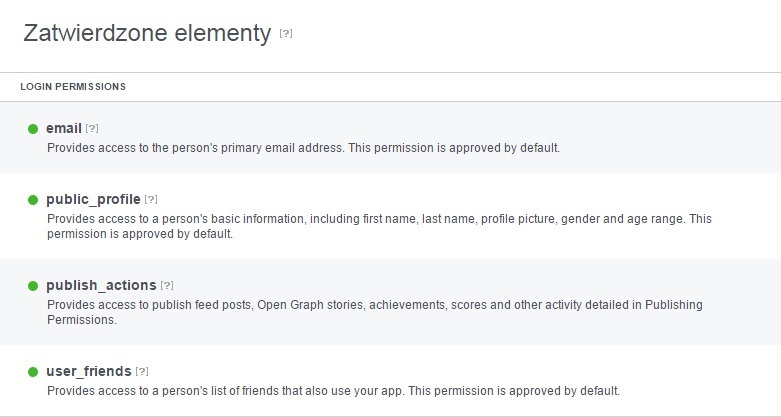
Task: Select the green dot next to publish_actions
Action: (x=33, y=286)
